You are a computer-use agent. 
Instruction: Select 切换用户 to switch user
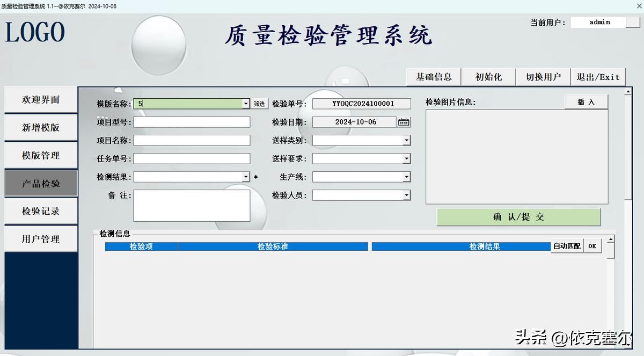(x=543, y=77)
